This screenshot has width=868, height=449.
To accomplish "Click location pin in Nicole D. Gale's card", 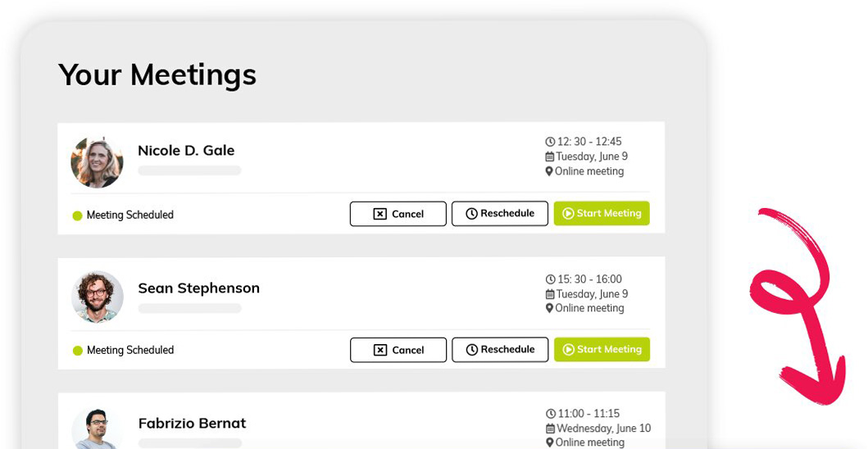I will (x=549, y=171).
